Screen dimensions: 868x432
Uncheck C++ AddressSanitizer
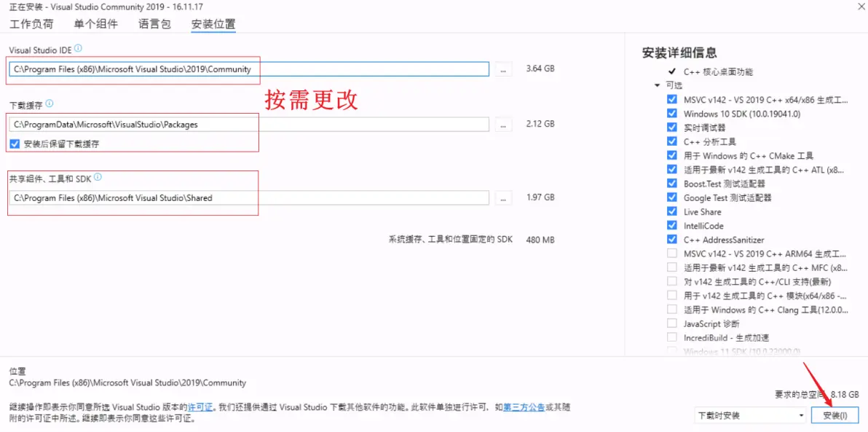[x=672, y=240]
